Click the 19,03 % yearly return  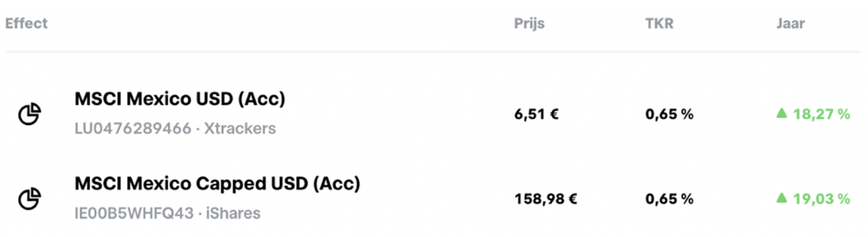tap(821, 199)
